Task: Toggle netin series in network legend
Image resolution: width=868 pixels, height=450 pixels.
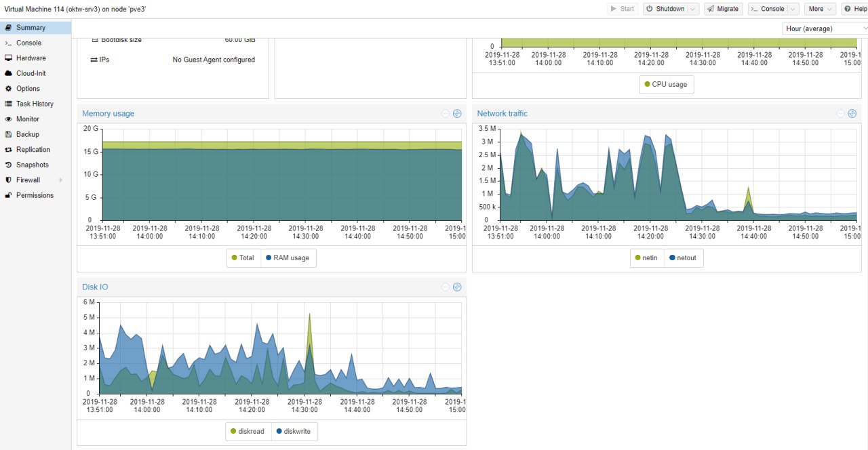Action: coord(646,258)
